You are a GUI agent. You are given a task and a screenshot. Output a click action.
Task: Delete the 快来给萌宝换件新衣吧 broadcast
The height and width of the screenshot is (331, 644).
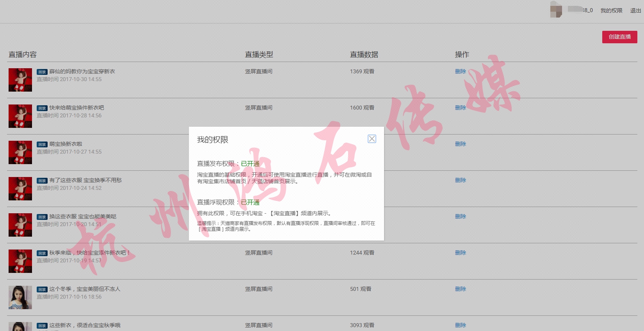tap(461, 108)
